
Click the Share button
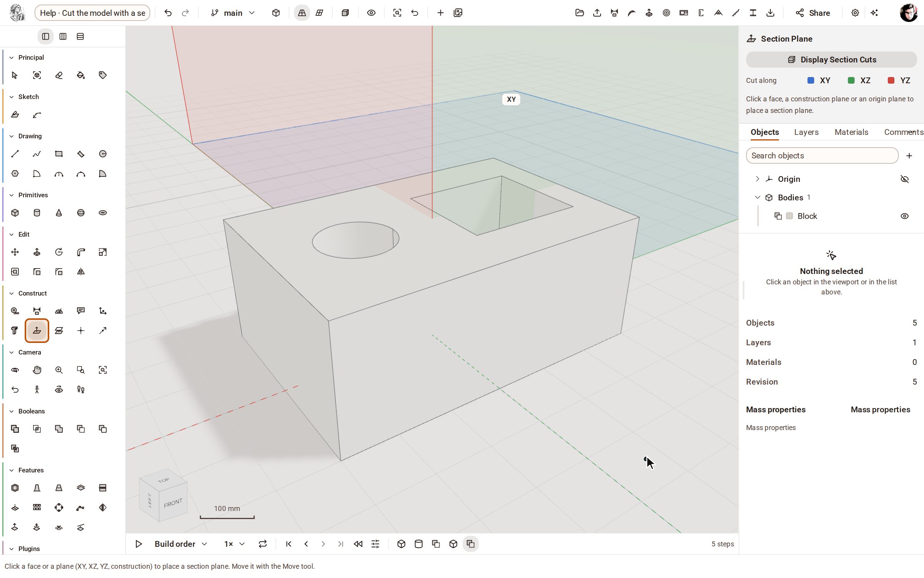(x=813, y=13)
